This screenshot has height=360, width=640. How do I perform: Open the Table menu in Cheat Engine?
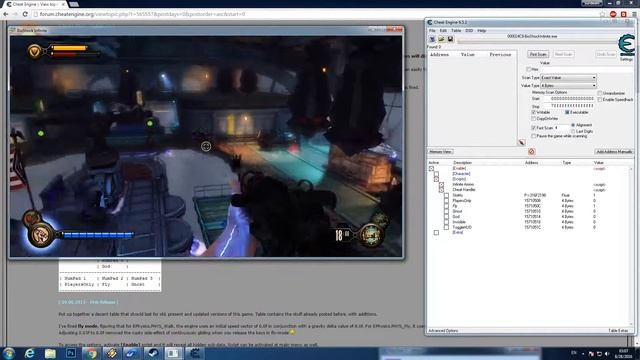456,31
